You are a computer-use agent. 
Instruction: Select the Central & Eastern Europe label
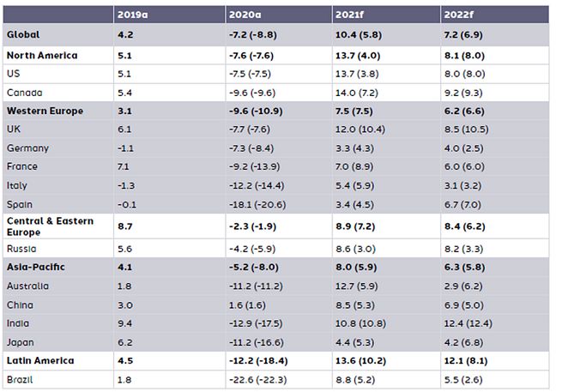click(x=50, y=226)
